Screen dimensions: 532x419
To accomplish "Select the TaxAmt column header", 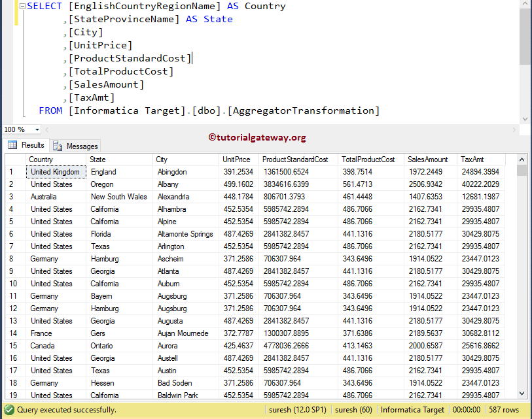I will pos(472,159).
